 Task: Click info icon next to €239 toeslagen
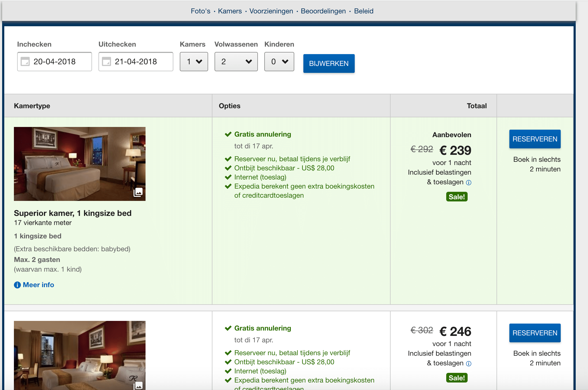469,183
